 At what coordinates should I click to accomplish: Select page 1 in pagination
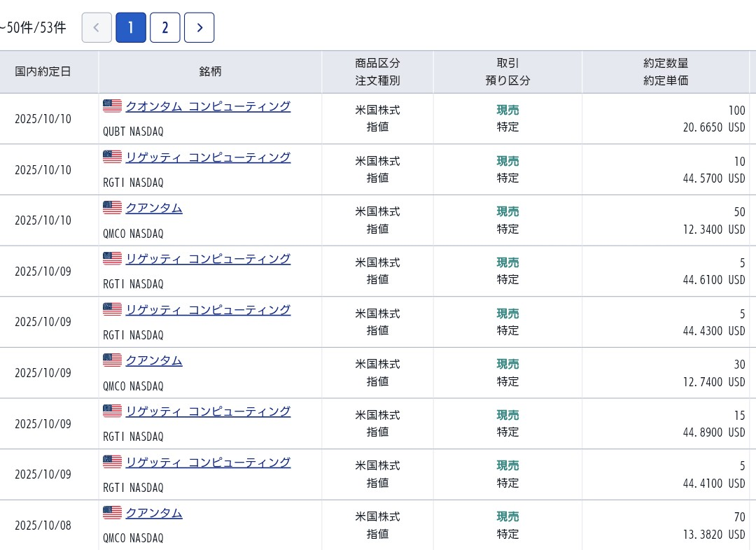pos(131,27)
